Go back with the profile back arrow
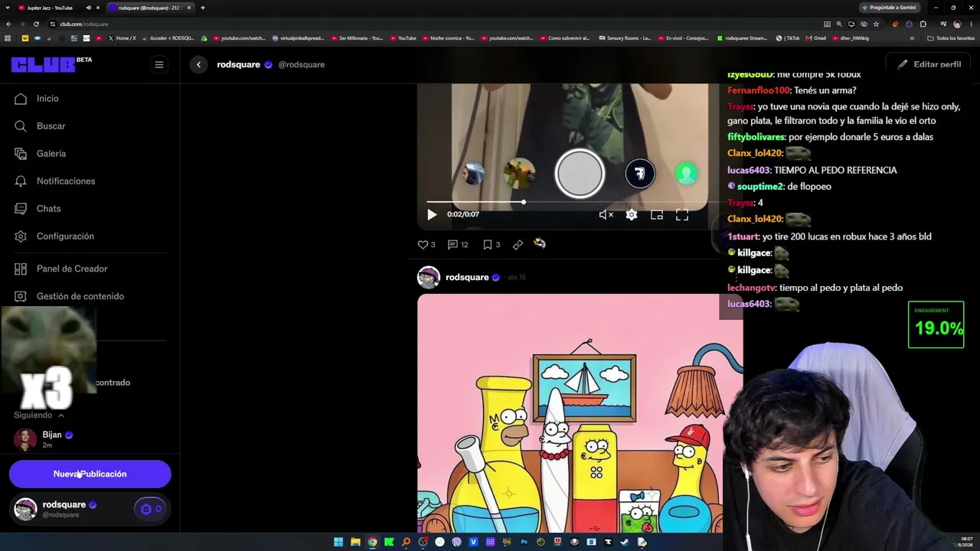980x551 pixels. click(198, 64)
